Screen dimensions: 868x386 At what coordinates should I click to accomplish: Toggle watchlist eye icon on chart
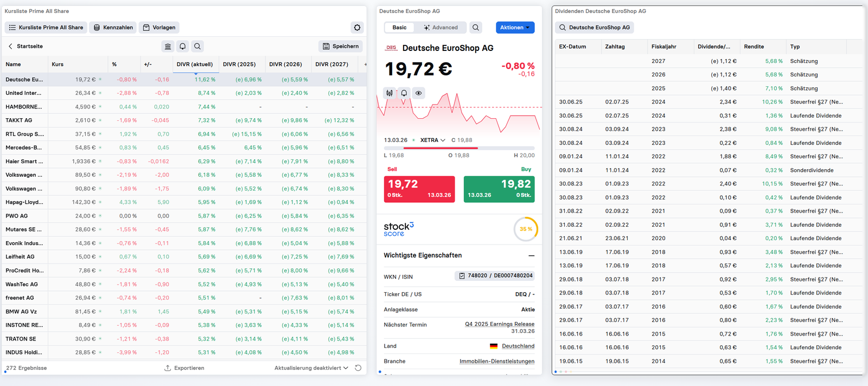pyautogui.click(x=419, y=93)
